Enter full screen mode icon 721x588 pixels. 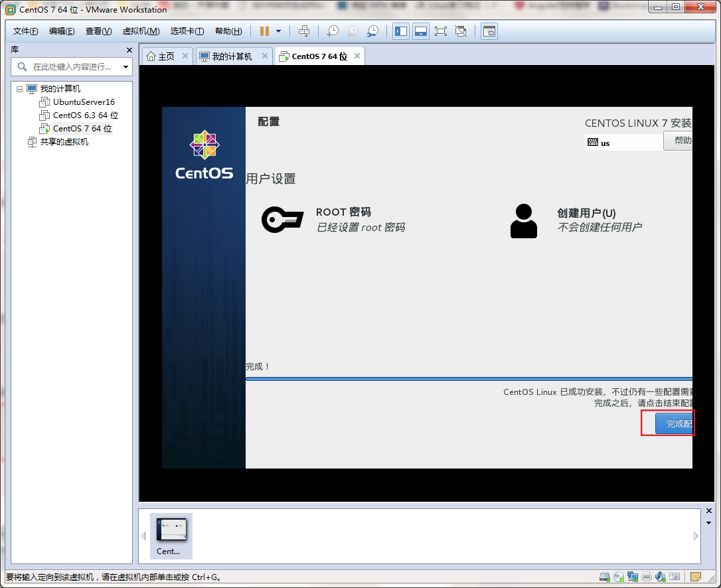(x=441, y=31)
